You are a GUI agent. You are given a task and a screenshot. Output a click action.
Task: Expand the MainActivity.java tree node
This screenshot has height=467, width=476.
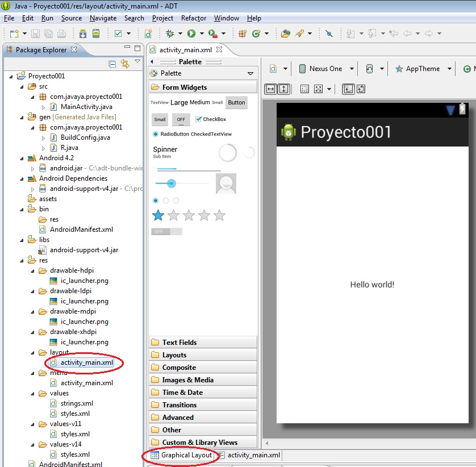(x=43, y=107)
